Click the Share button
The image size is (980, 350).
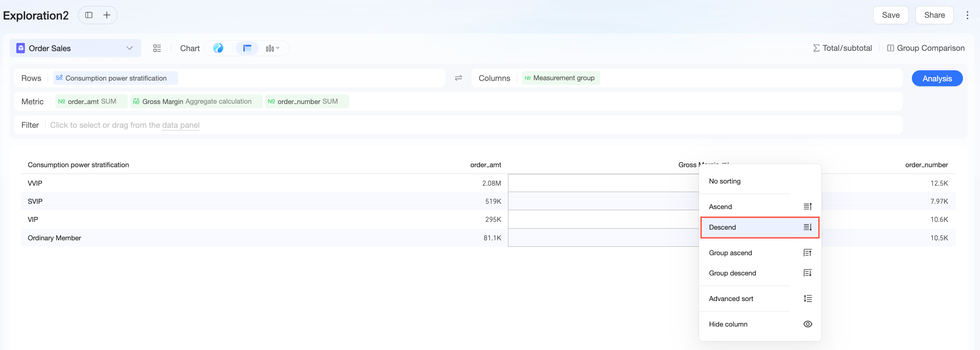[934, 15]
